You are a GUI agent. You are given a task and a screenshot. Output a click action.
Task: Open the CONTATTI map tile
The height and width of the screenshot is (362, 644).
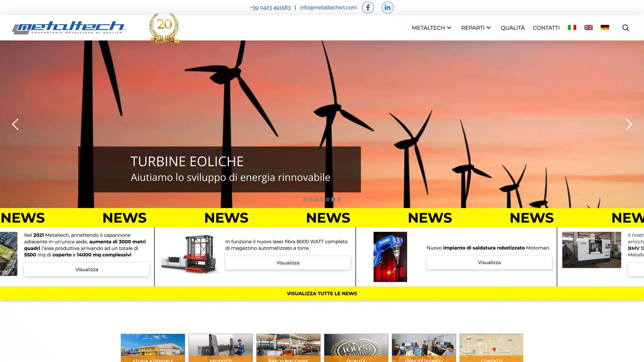click(491, 348)
